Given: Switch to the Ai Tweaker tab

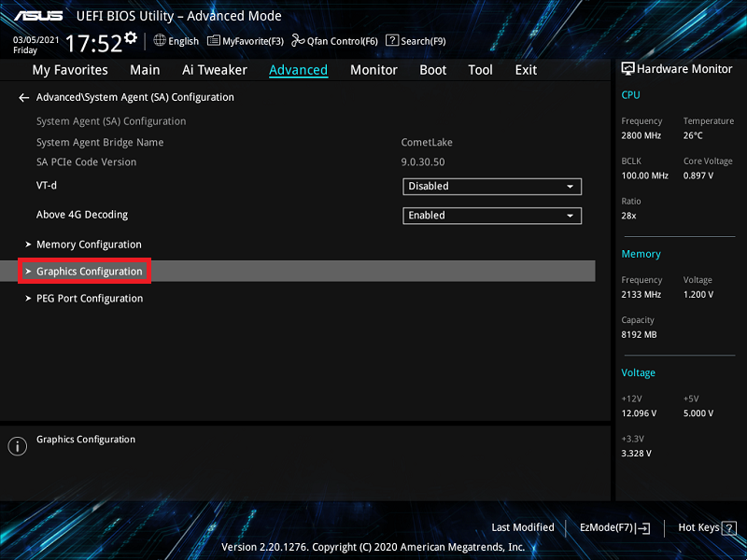Looking at the screenshot, I should coord(215,70).
